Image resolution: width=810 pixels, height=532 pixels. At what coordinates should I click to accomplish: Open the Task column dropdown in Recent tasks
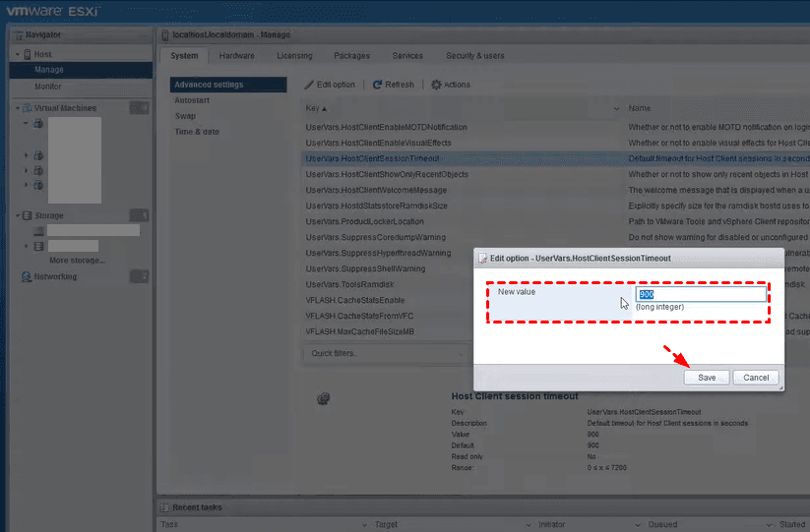point(364,525)
